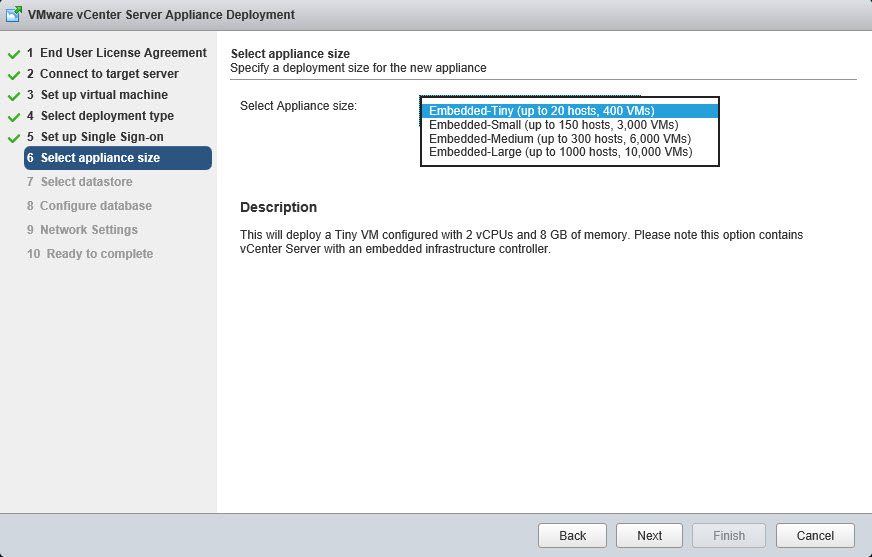Viewport: 872px width, 557px height.
Task: Open step 2 Connect to target server
Action: point(103,74)
